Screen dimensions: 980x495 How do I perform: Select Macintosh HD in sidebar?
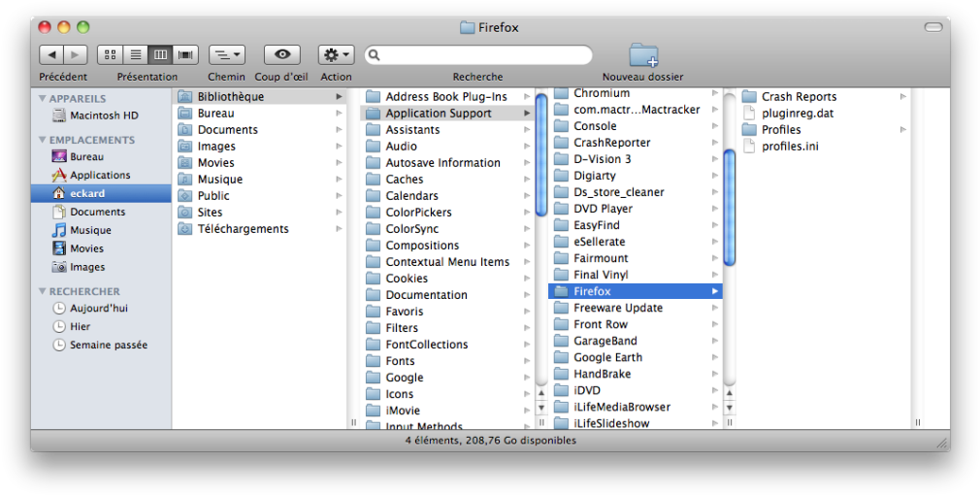click(x=104, y=115)
